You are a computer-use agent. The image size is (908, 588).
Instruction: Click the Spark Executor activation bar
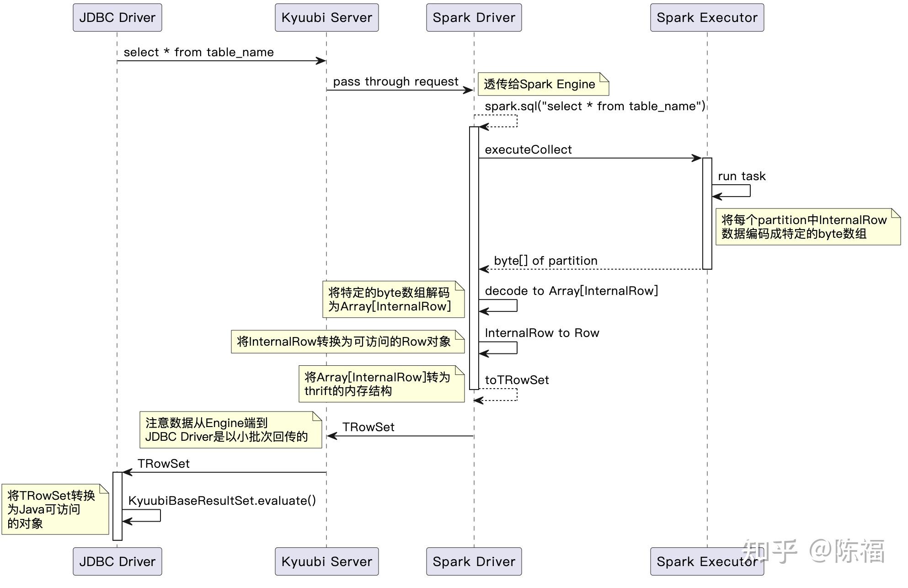(x=708, y=210)
